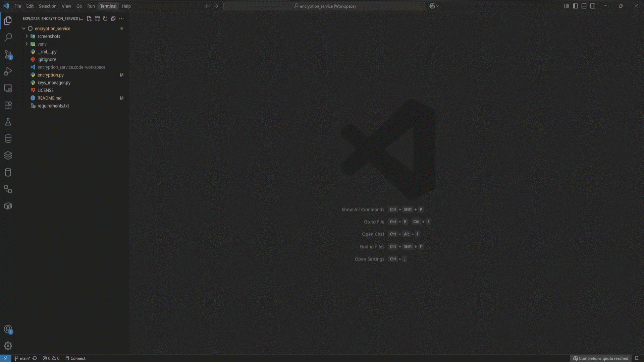Open the cylinder container icon in activity bar

(x=8, y=172)
